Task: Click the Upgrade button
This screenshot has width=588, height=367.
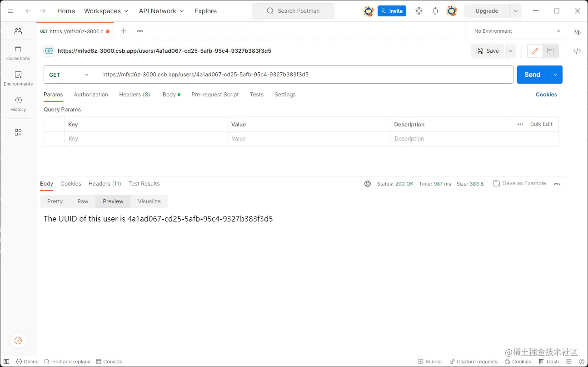Action: tap(487, 11)
